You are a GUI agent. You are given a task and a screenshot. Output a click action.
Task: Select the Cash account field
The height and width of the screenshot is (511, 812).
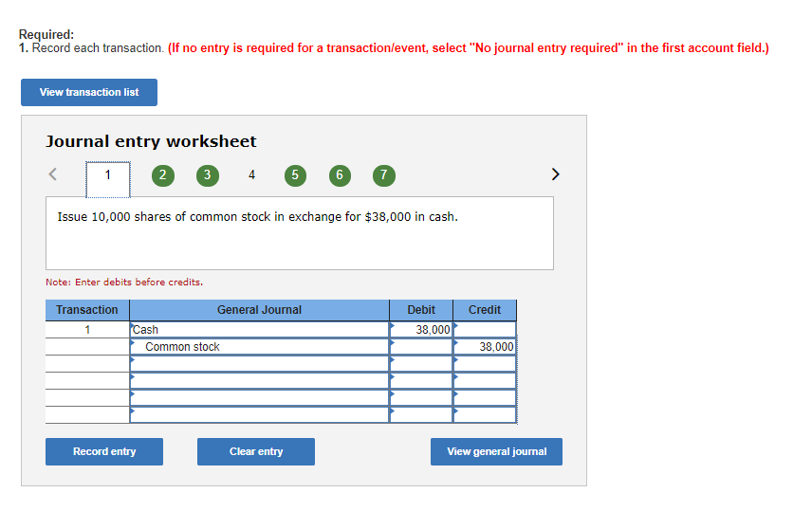click(x=260, y=330)
